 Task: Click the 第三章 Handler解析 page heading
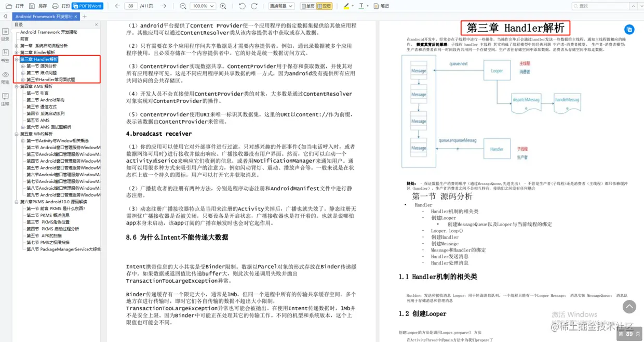click(515, 28)
